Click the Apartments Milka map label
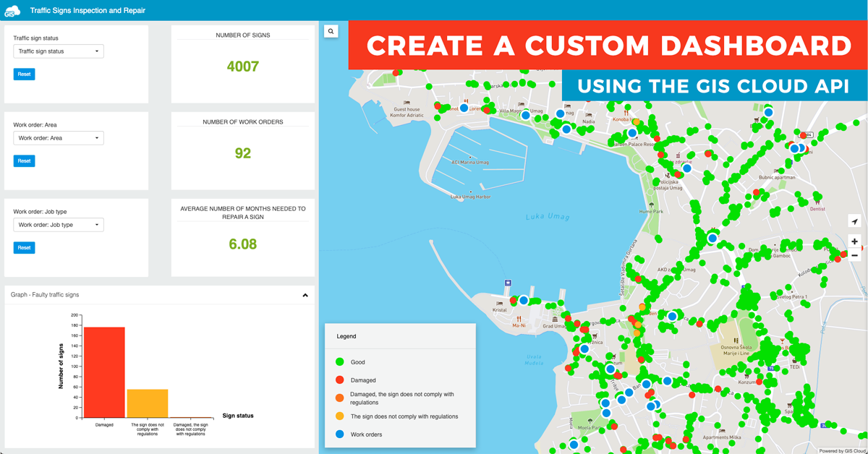The image size is (868, 454). (721, 437)
